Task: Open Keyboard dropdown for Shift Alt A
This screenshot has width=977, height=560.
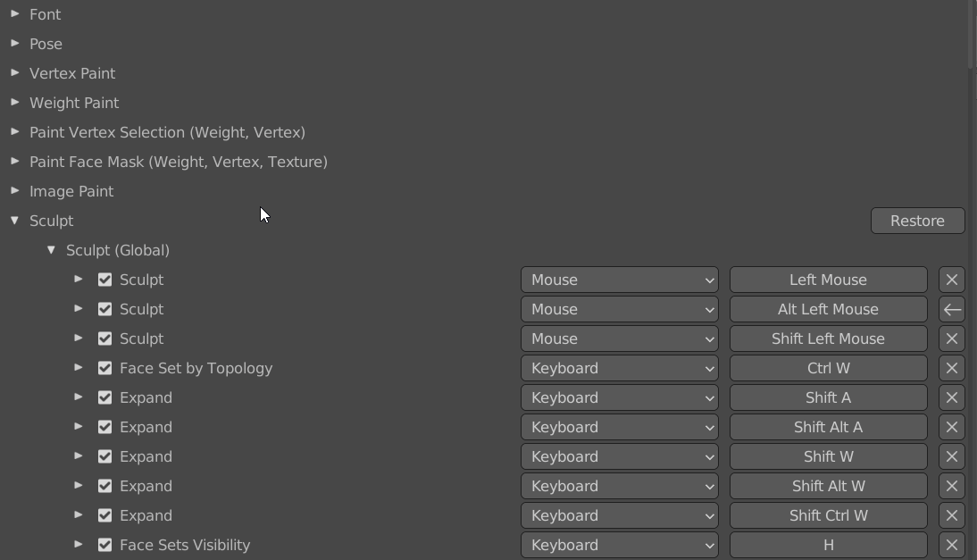Action: pyautogui.click(x=620, y=427)
